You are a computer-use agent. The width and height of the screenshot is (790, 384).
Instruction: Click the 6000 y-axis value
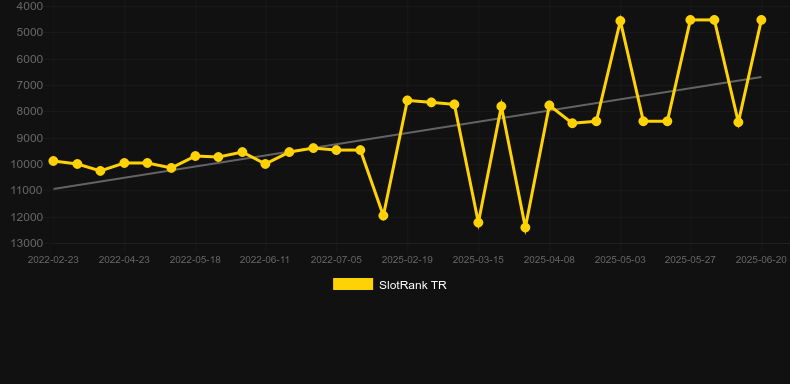click(x=30, y=59)
